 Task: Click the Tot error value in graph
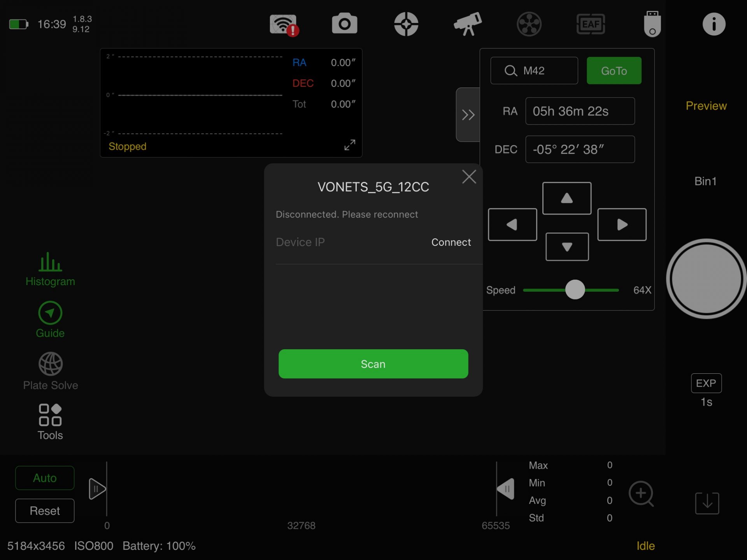pyautogui.click(x=343, y=104)
